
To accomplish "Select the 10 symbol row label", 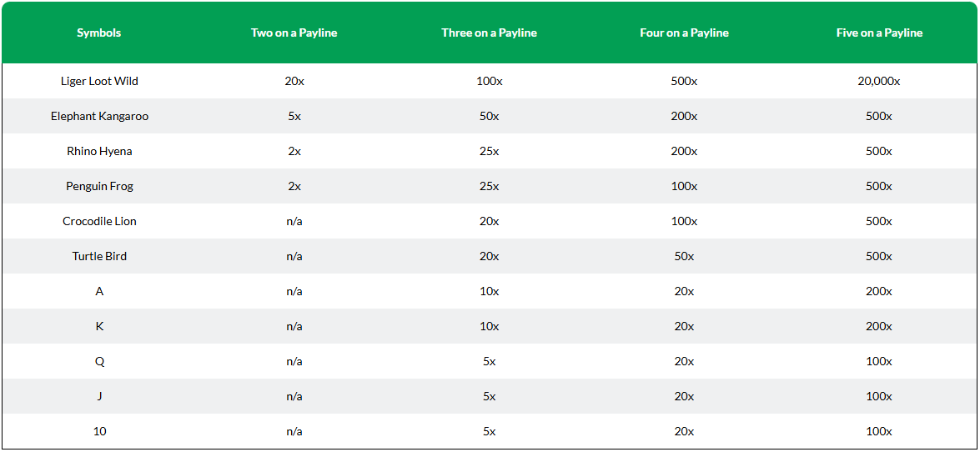I will click(99, 431).
